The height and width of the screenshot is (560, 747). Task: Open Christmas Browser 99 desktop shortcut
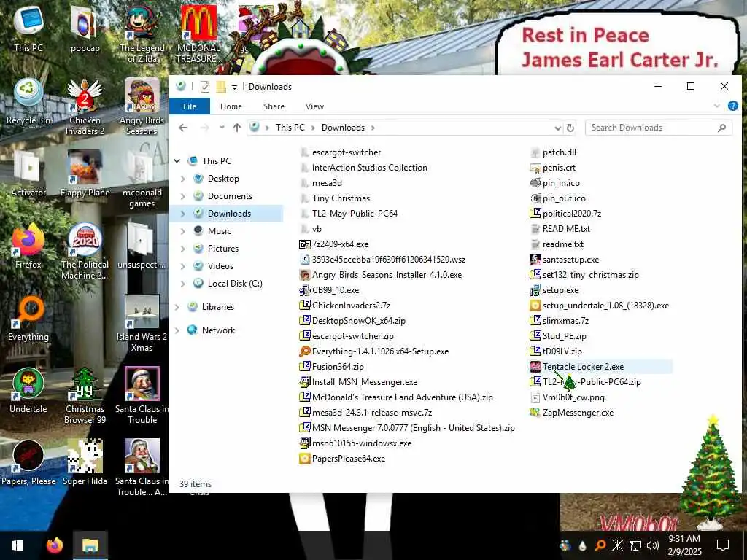[x=85, y=396]
